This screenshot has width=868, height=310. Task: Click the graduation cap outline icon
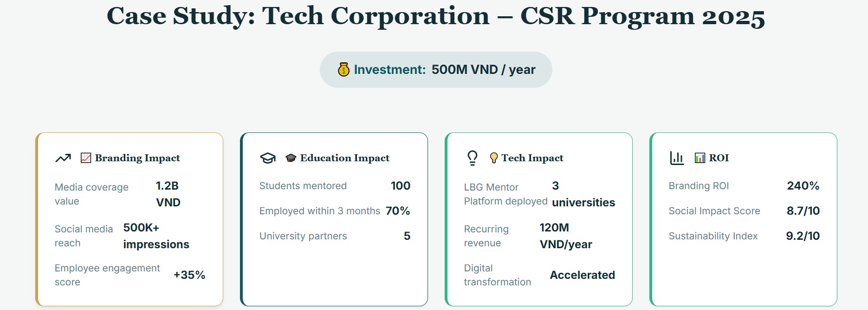(x=268, y=158)
